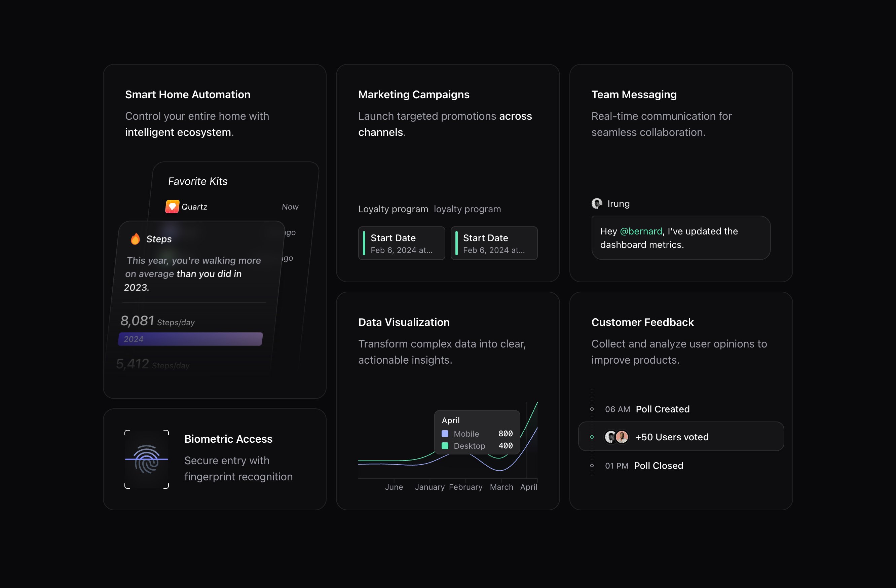This screenshot has height=588, width=896.
Task: Click the @bernard mention link
Action: click(x=641, y=231)
